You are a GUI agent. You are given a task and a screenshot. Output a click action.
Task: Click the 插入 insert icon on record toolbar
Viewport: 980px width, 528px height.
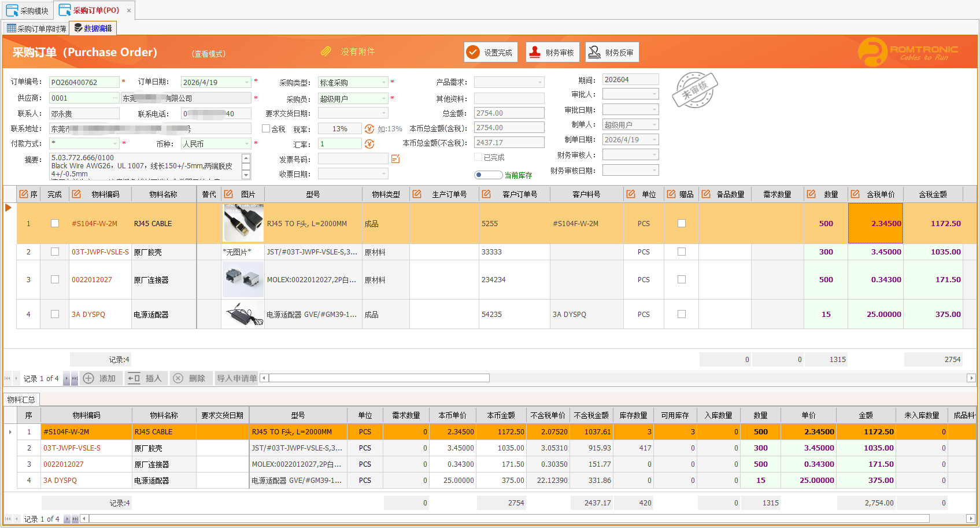point(134,378)
